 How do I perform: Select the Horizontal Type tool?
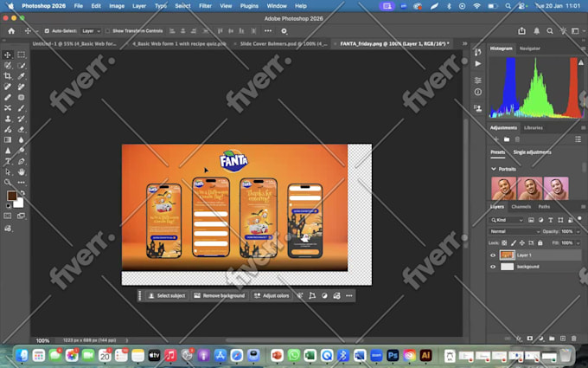[8, 161]
